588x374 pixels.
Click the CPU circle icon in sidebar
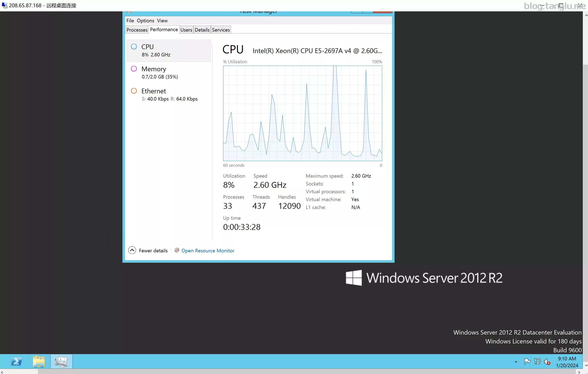(x=134, y=47)
